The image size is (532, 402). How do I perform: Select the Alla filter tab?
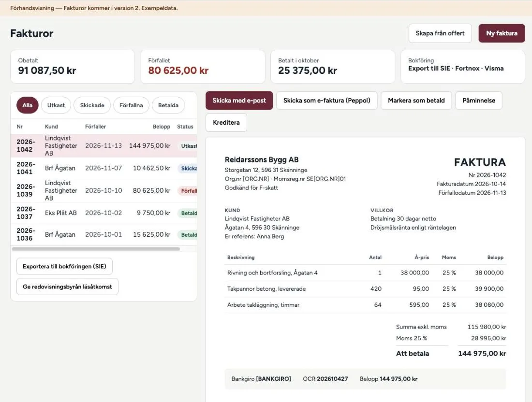coord(28,105)
